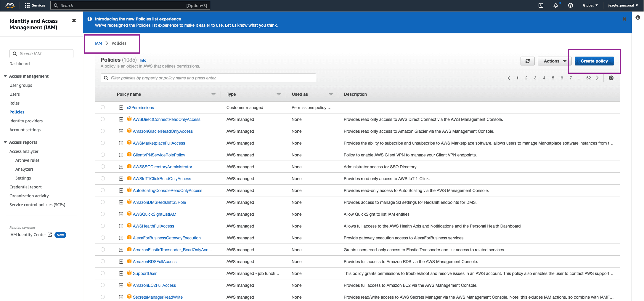Close the IAM navigation sidebar
The width and height of the screenshot is (644, 301).
click(x=74, y=20)
